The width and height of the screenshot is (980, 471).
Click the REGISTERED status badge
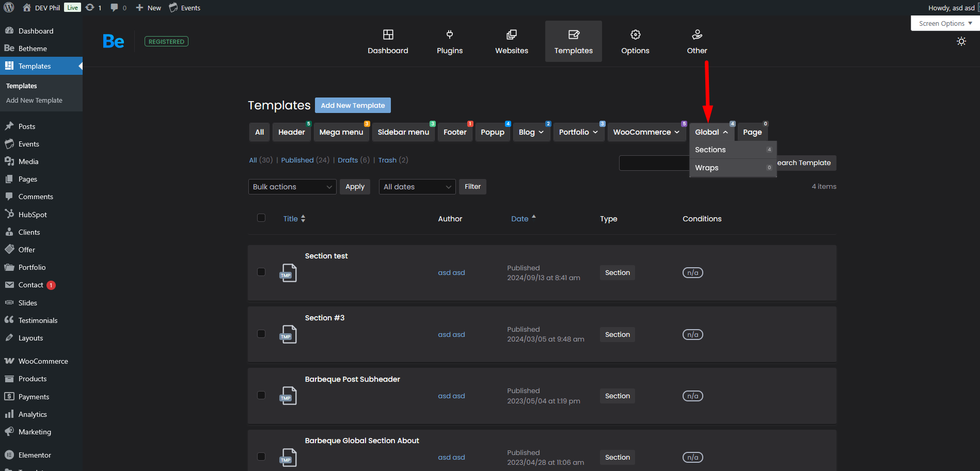[166, 41]
